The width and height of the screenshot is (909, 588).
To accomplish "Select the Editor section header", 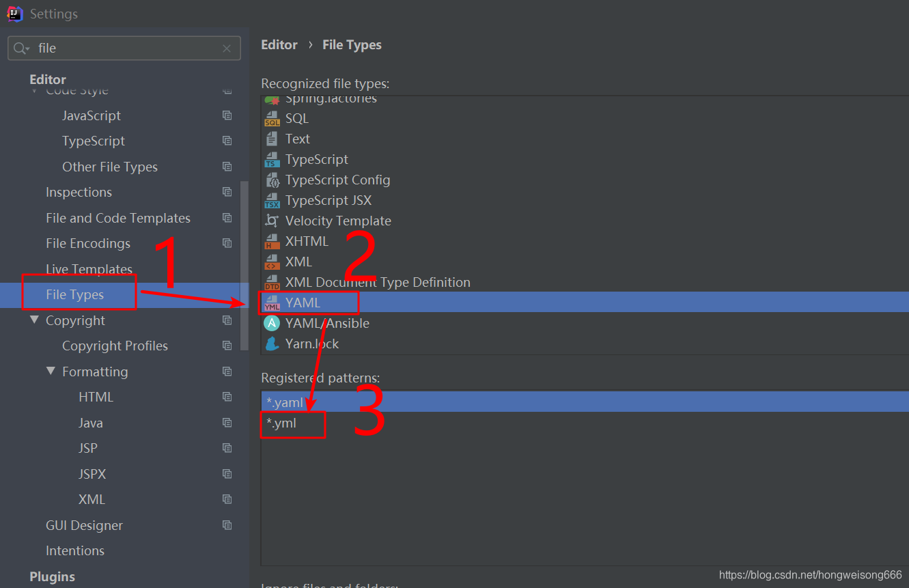I will click(x=48, y=80).
